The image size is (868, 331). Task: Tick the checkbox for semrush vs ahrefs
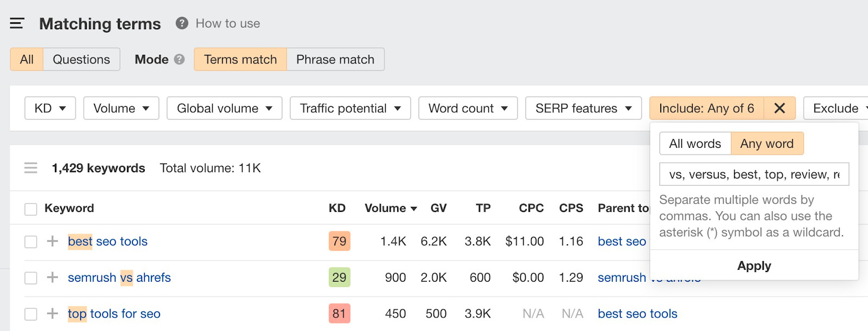coord(31,278)
